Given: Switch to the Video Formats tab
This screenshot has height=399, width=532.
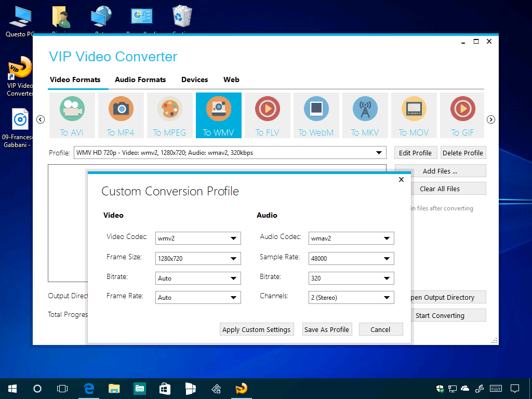Looking at the screenshot, I should pos(75,79).
